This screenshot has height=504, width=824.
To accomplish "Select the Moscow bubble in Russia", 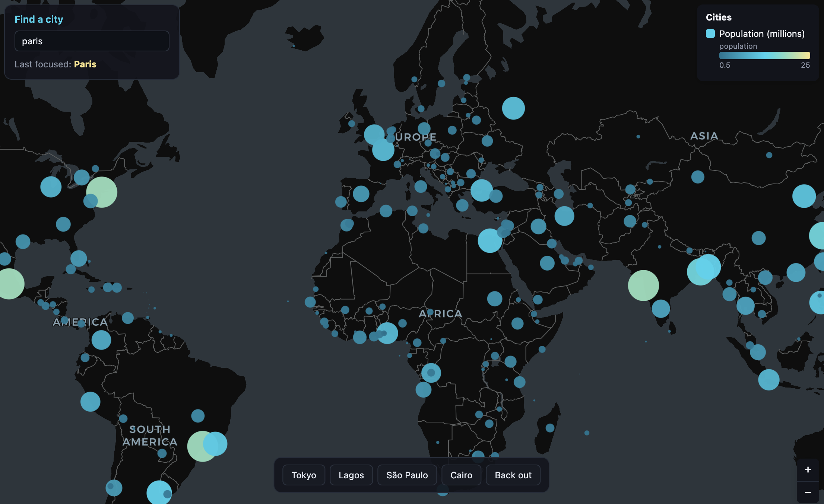I will point(513,108).
